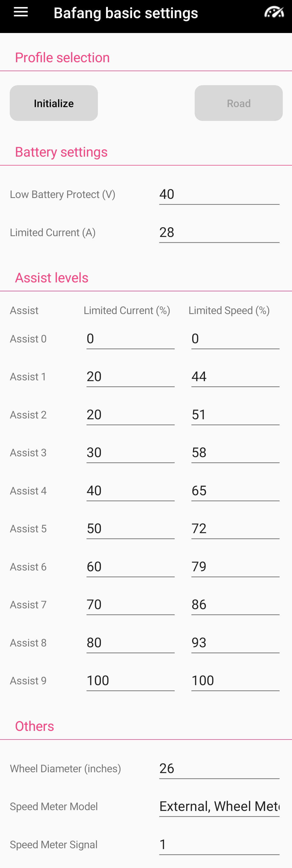Tap the Speed Meter Signal field

(219, 844)
